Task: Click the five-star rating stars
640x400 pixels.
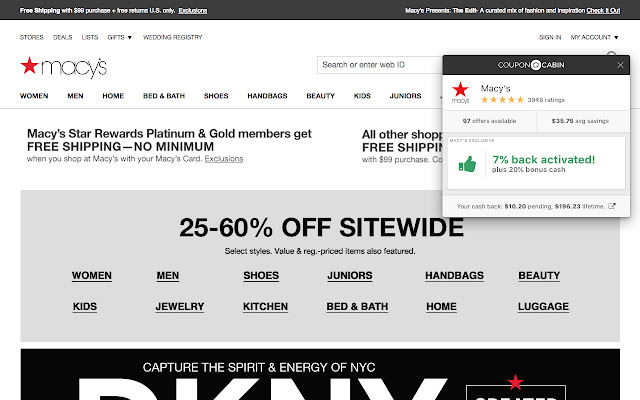Action: (x=501, y=99)
